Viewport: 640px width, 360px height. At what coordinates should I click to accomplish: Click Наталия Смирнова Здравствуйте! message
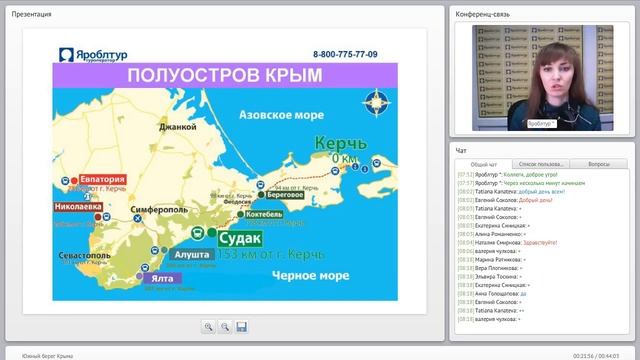507,242
